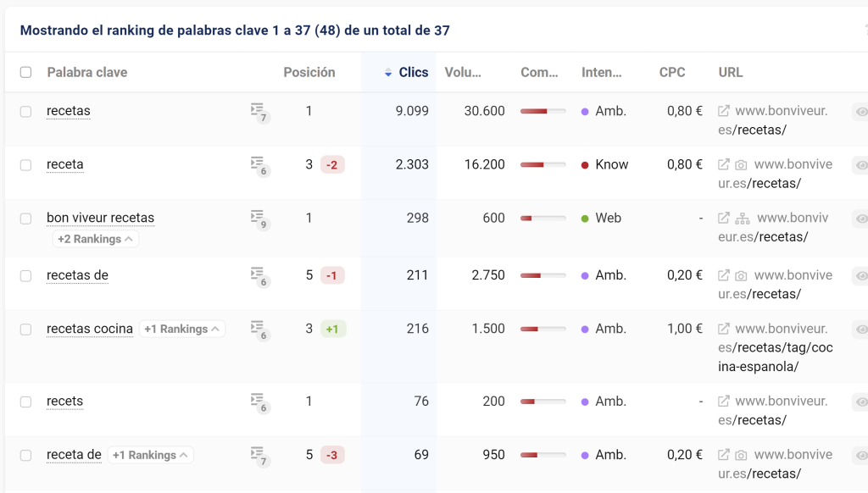
Task: Tick the checkbox for 'recets' row
Action: (x=26, y=402)
